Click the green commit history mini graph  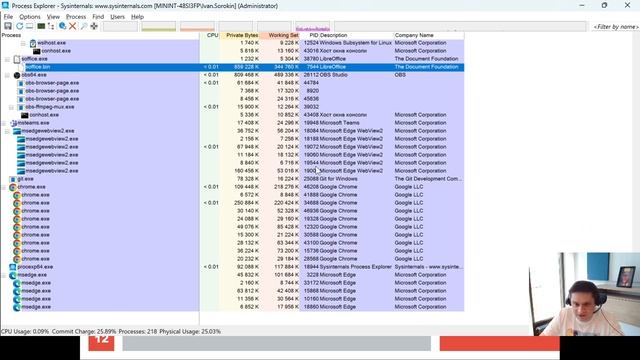click(158, 27)
